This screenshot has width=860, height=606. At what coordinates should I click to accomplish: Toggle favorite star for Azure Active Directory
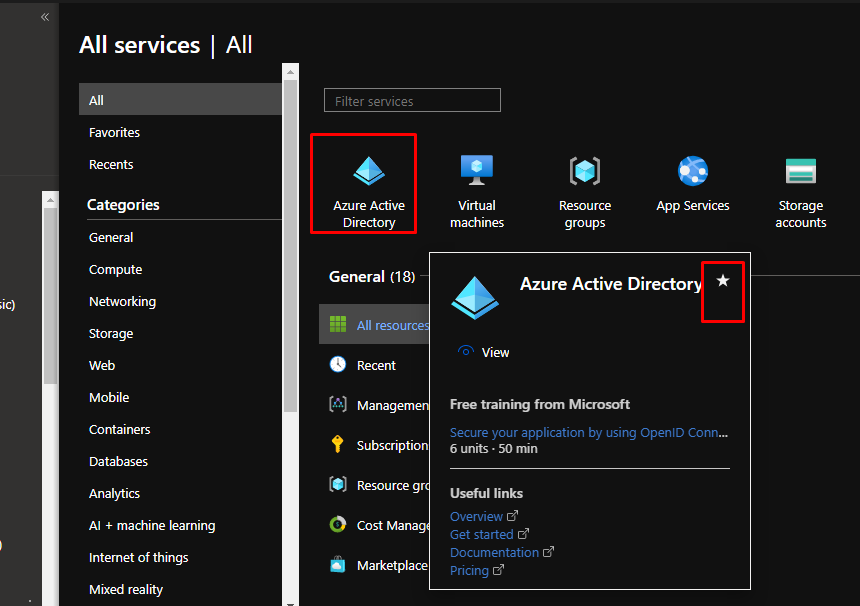[723, 282]
